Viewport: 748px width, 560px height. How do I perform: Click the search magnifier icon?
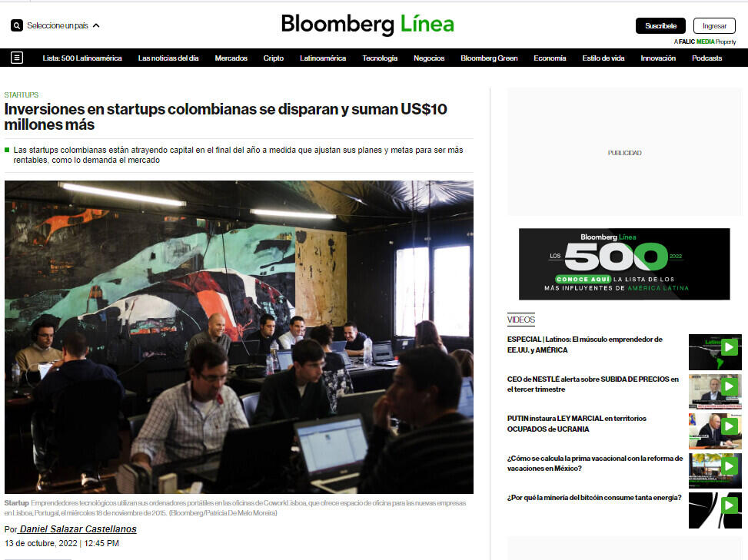pyautogui.click(x=17, y=26)
